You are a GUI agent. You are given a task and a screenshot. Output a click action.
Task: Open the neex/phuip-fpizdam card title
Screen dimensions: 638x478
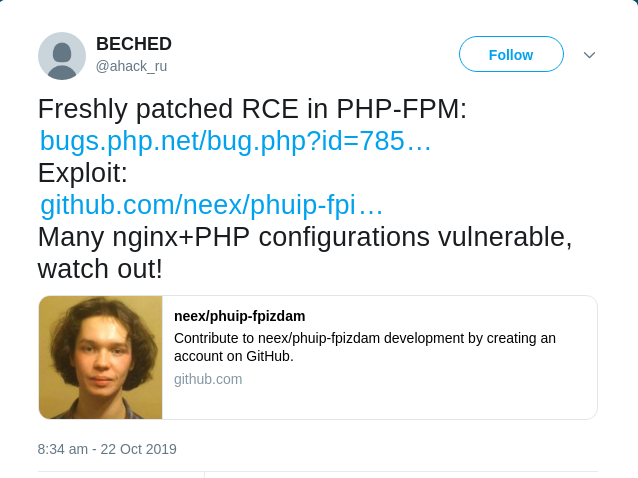240,316
